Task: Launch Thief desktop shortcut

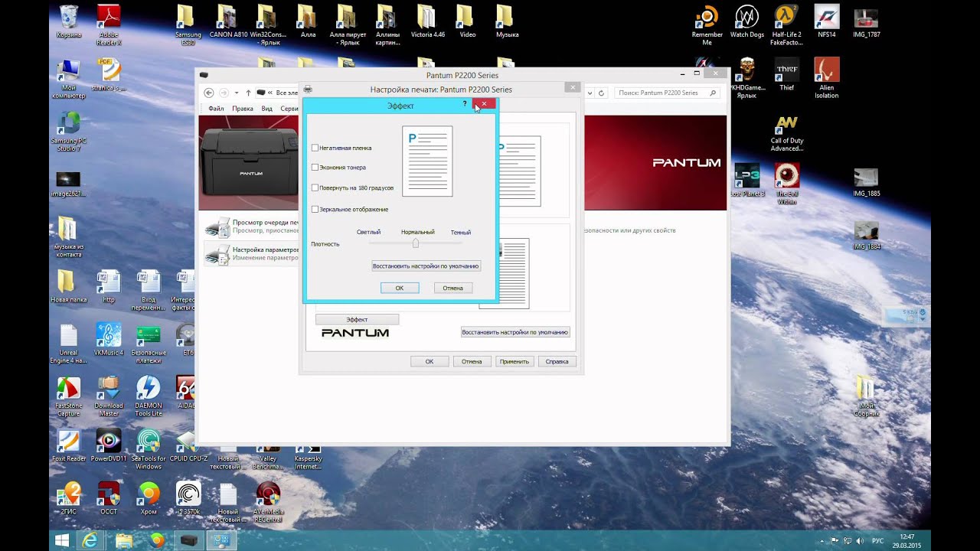Action: coord(786,74)
